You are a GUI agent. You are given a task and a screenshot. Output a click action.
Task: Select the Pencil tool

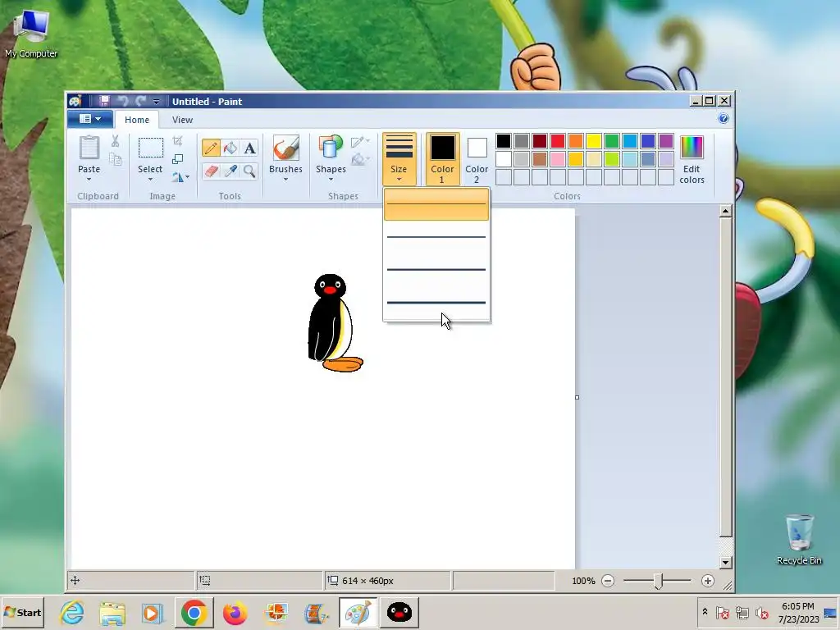[x=211, y=148]
